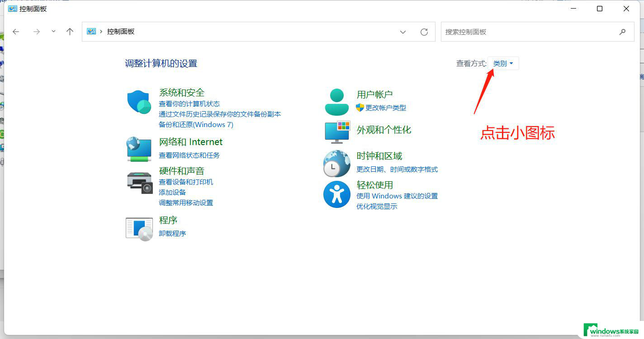This screenshot has width=644, height=339.
Task: Open the System and Security shield icon
Action: pyautogui.click(x=139, y=102)
